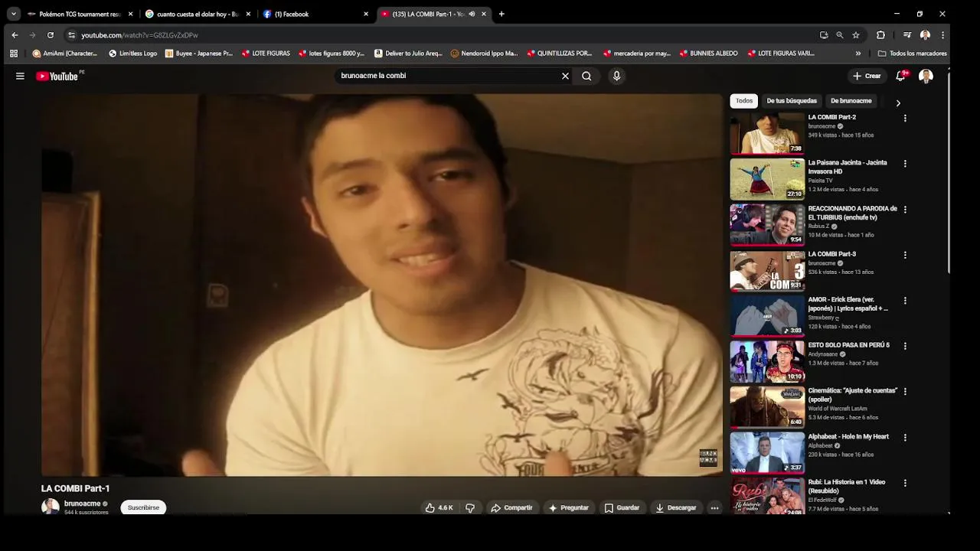Open options menu for Rubí La Historia video
The image size is (980, 551).
tap(905, 483)
